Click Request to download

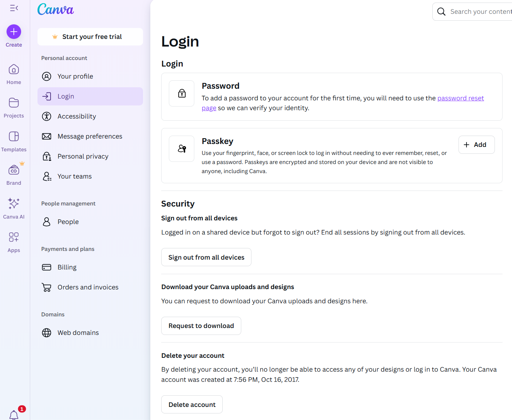click(x=201, y=326)
